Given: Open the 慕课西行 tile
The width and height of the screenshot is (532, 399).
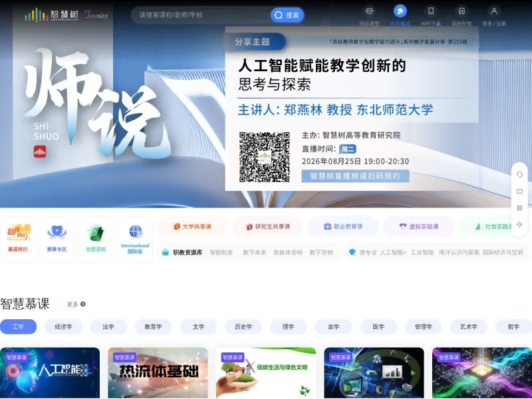Looking at the screenshot, I should click(x=18, y=239).
